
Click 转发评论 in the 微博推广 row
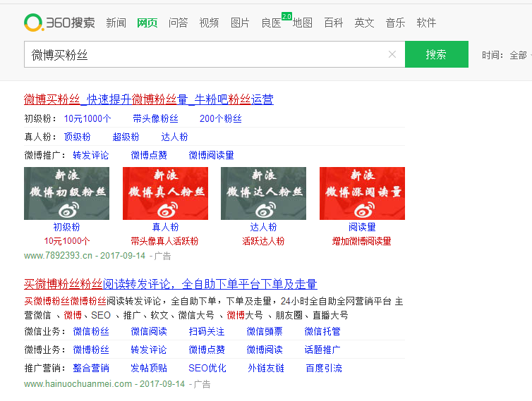pos(91,155)
